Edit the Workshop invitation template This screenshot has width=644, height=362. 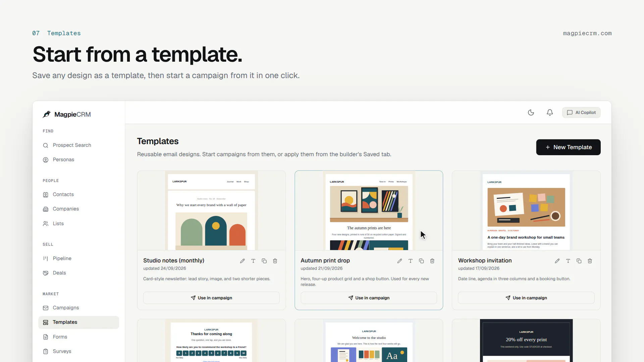[x=557, y=261]
